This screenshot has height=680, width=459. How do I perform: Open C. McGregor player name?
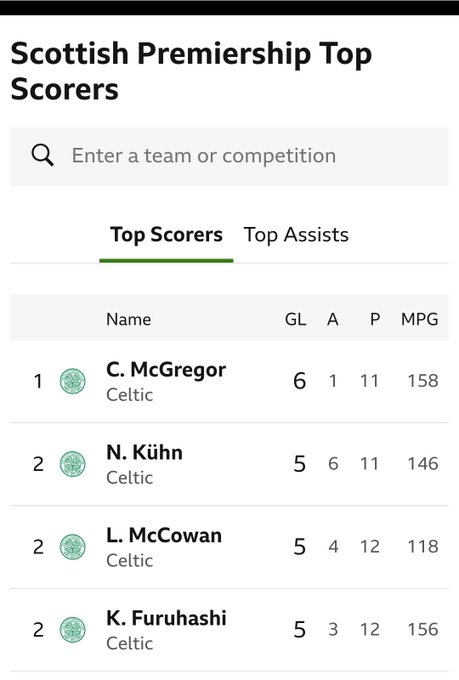tap(166, 369)
